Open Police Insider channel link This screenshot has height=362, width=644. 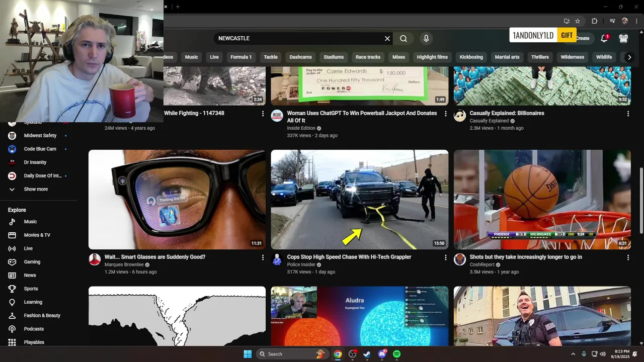(301, 264)
